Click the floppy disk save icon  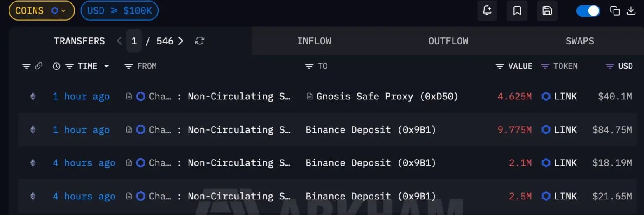pos(547,11)
